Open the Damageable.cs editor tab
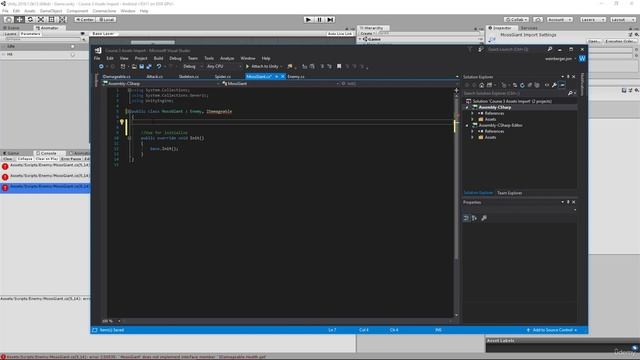This screenshot has height=360, width=640. 117,76
